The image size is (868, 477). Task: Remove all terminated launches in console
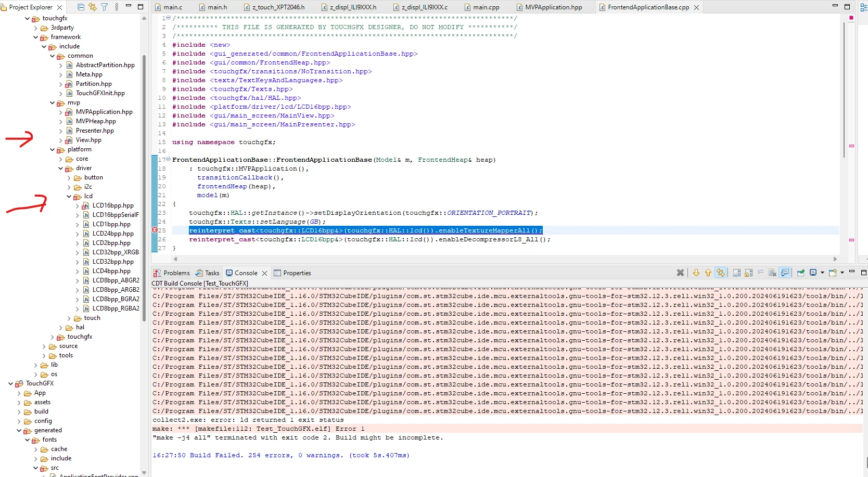tap(680, 273)
